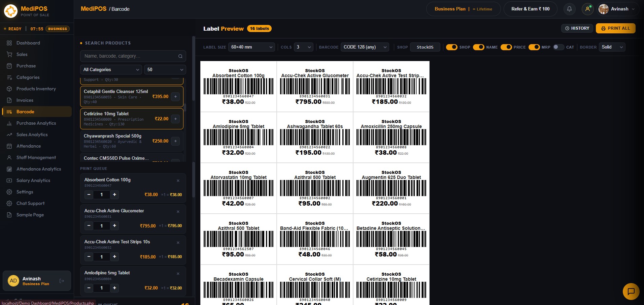The image size is (644, 305).
Task: Enable CAT category display on labels
Action: click(558, 47)
